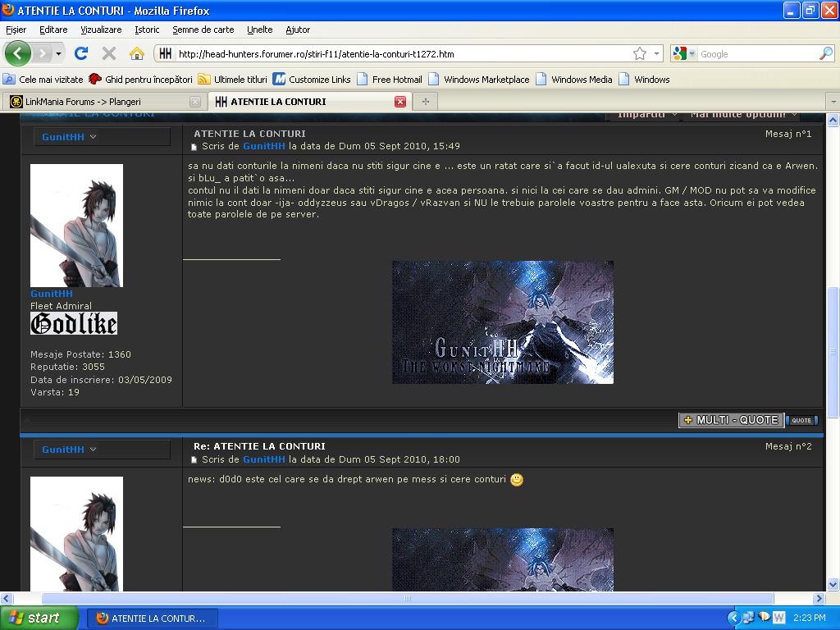
Task: Click the vertical scrollbar down arrow
Action: pyautogui.click(x=833, y=584)
